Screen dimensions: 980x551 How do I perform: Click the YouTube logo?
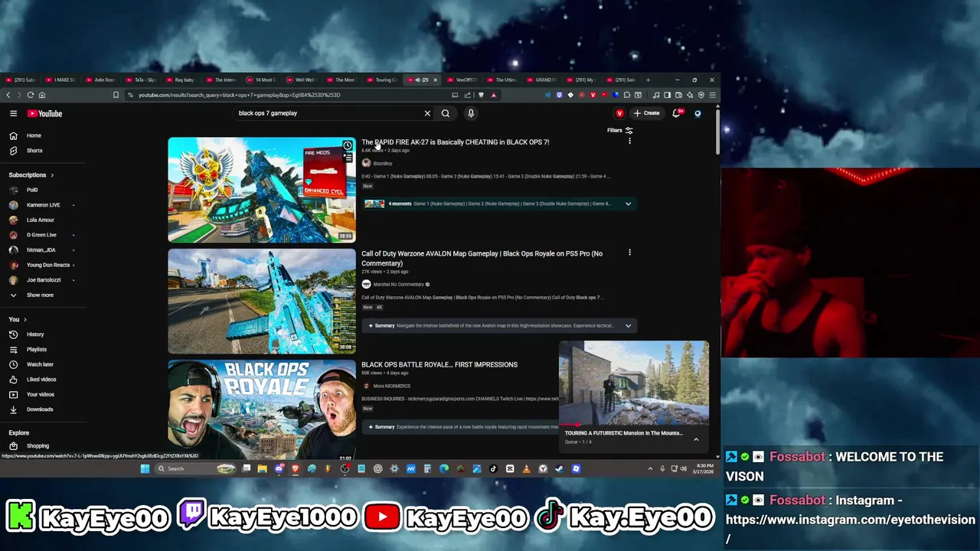click(x=44, y=113)
